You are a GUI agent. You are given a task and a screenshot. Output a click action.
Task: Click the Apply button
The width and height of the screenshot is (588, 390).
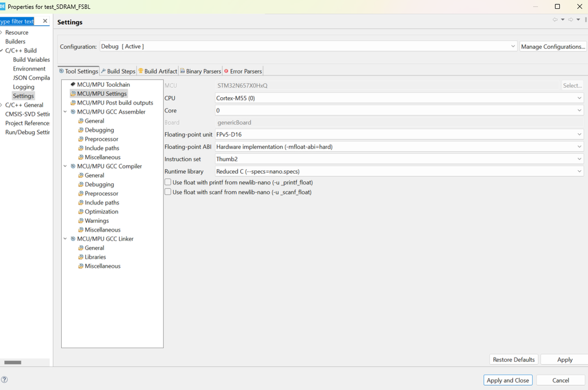[564, 359]
